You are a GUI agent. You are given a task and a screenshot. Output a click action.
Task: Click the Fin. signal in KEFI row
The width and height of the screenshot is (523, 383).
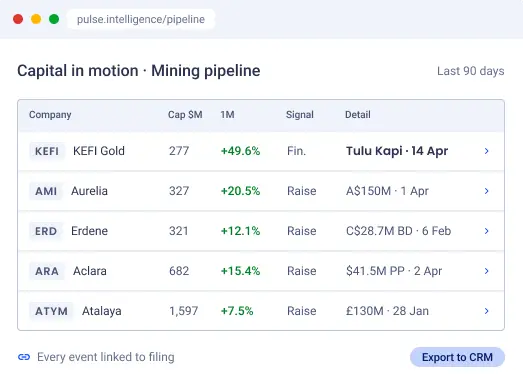[x=296, y=151]
